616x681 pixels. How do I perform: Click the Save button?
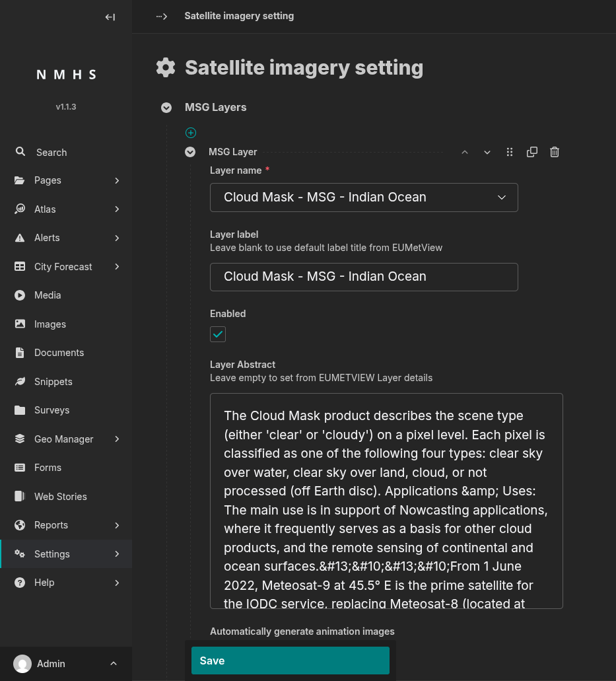coord(291,661)
